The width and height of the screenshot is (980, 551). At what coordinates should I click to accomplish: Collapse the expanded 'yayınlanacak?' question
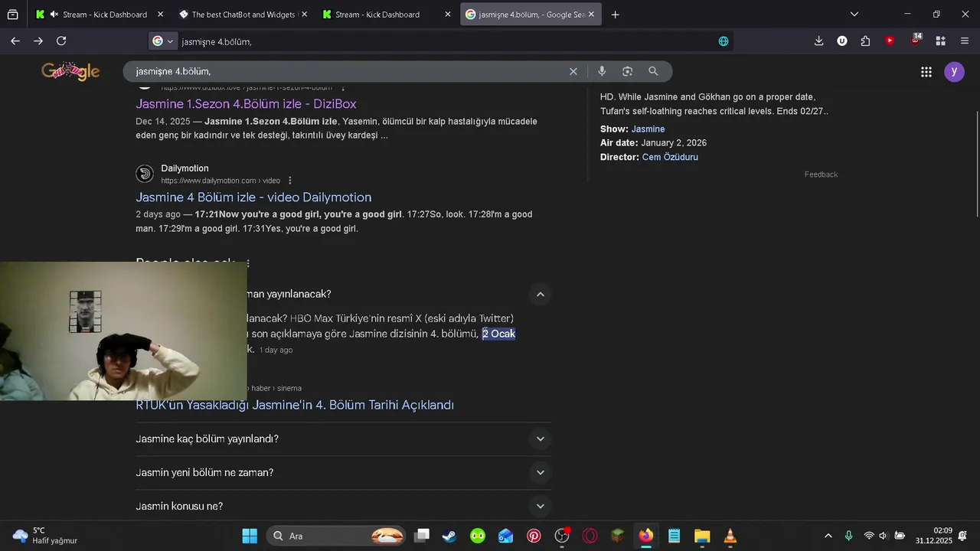(x=540, y=294)
